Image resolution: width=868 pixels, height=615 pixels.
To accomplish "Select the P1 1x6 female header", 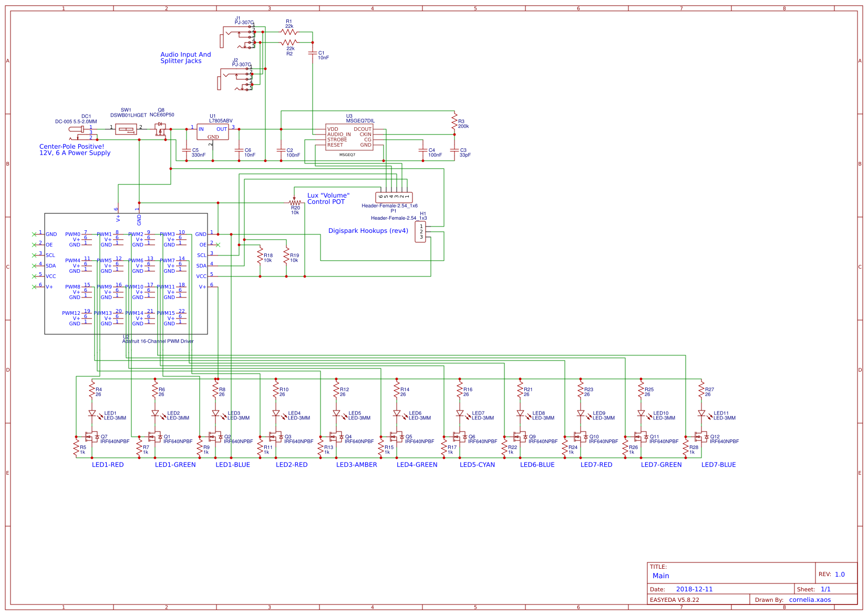I will pos(394,197).
